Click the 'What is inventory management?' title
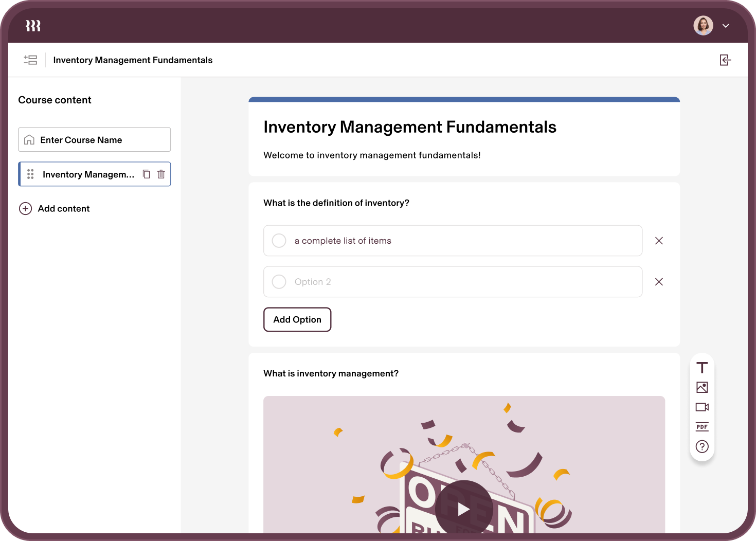 coord(331,374)
